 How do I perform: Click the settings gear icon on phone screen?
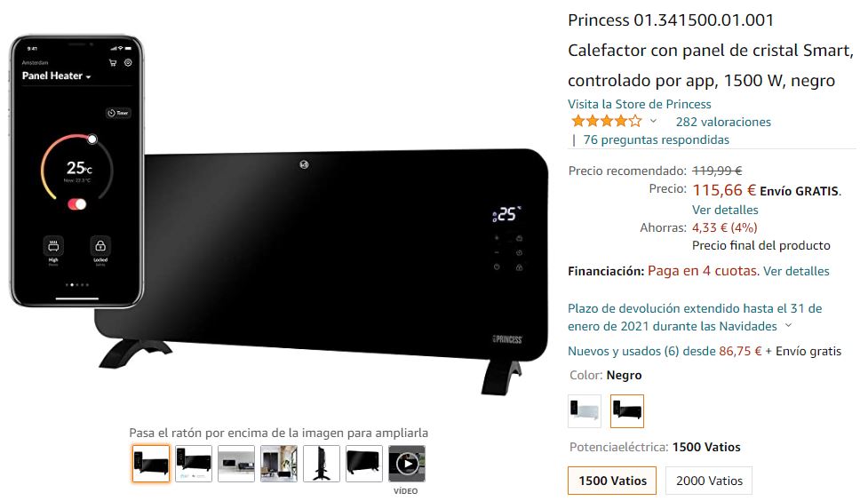click(128, 62)
